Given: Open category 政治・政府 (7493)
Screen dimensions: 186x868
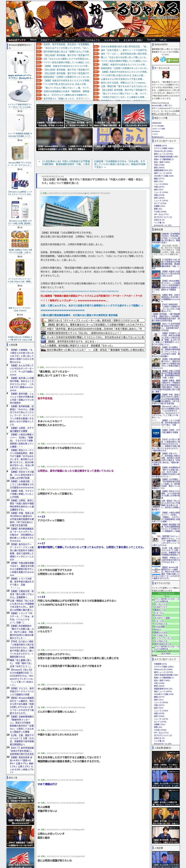Looking at the screenshot, I should pyautogui.click(x=162, y=162).
